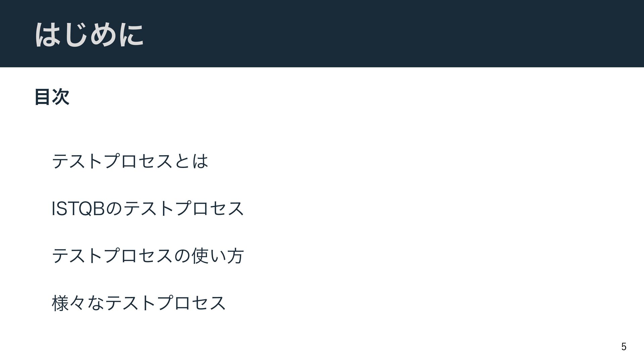Image resolution: width=644 pixels, height=362 pixels.
Task: Click the "目次" section heading
Action: 52,97
